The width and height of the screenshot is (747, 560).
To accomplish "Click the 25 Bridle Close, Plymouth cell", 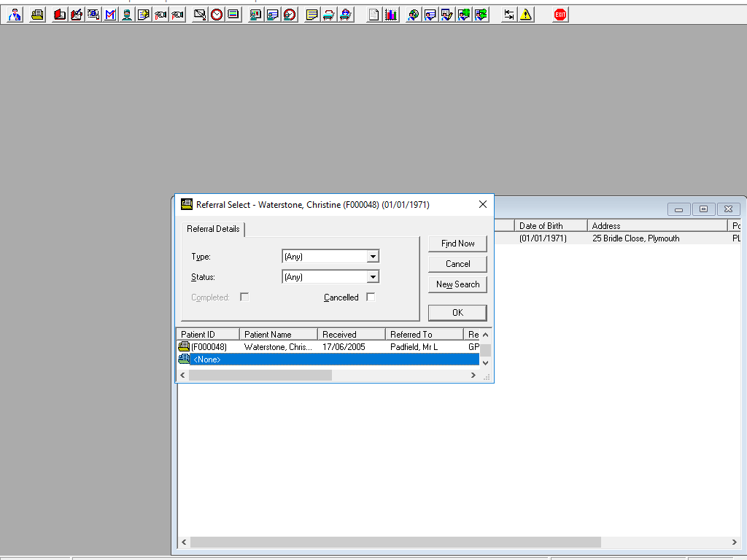I will coord(636,238).
